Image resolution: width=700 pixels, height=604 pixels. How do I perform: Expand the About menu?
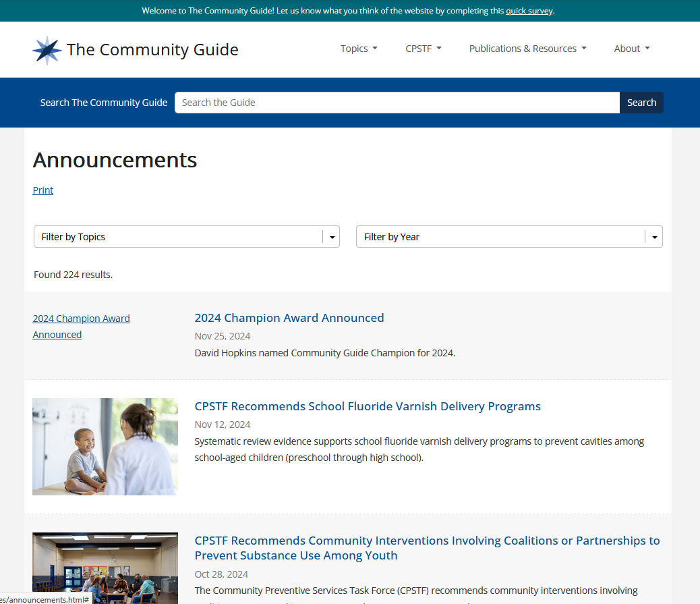click(x=631, y=49)
